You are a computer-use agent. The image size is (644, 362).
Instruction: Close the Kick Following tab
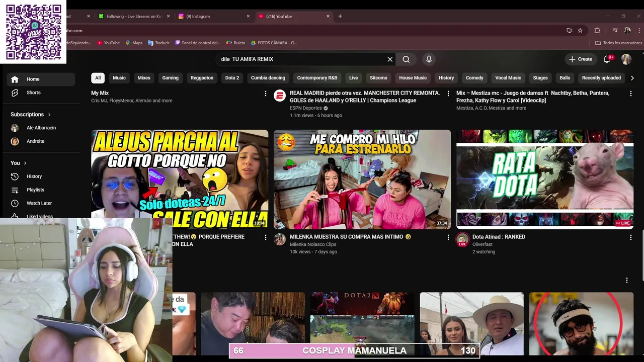[168, 16]
